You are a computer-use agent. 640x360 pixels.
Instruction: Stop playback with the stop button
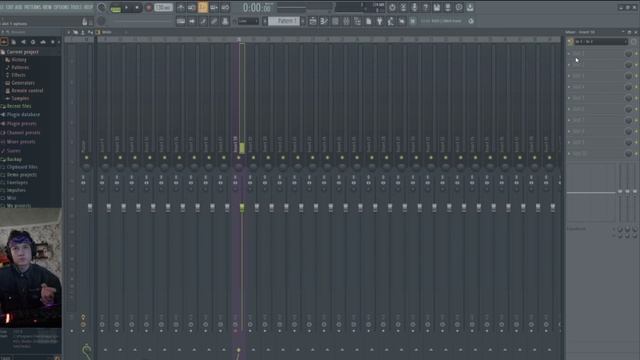click(x=137, y=8)
